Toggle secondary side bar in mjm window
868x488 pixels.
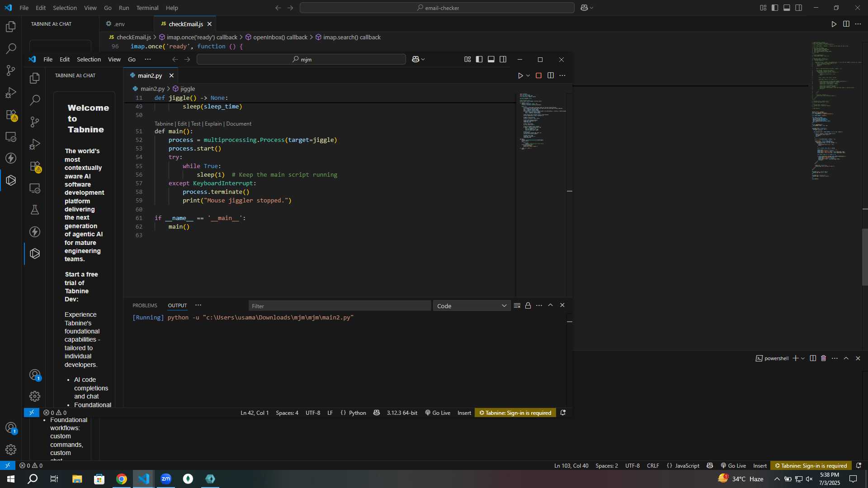click(x=503, y=59)
